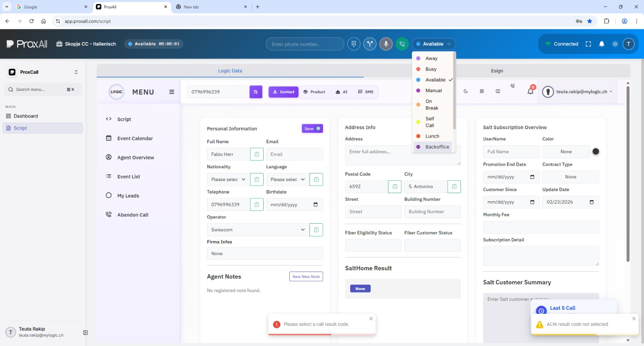Copy Telephone clipboard icon
This screenshot has height=346, width=644.
[257, 204]
